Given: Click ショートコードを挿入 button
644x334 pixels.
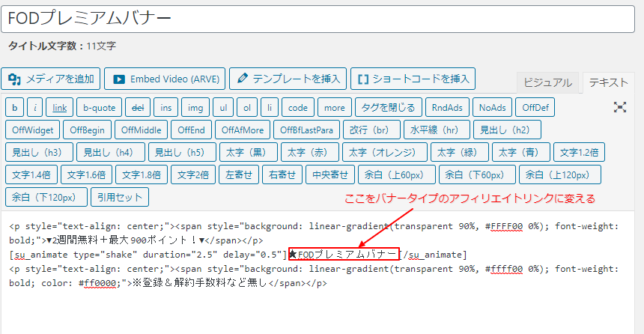Looking at the screenshot, I should 413,79.
